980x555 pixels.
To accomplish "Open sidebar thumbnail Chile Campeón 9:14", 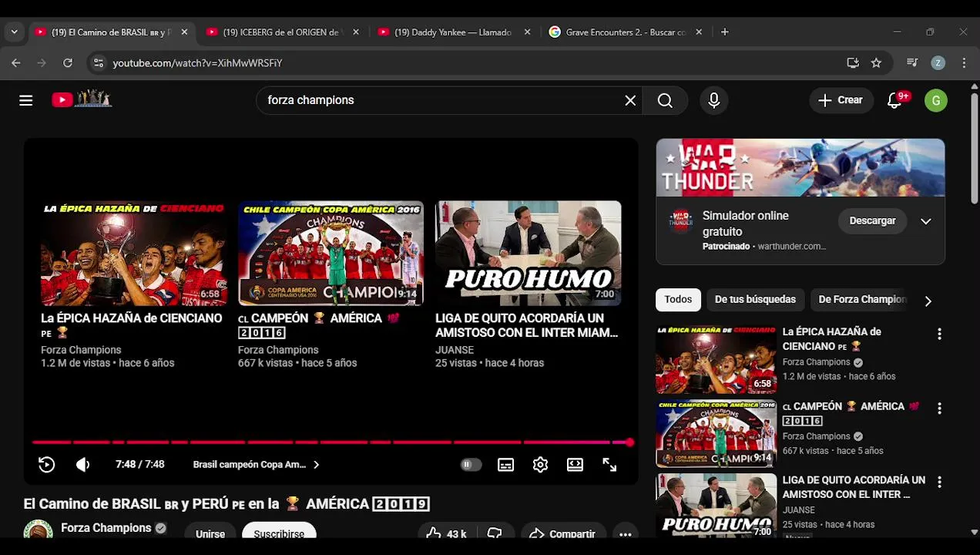I will pyautogui.click(x=716, y=434).
